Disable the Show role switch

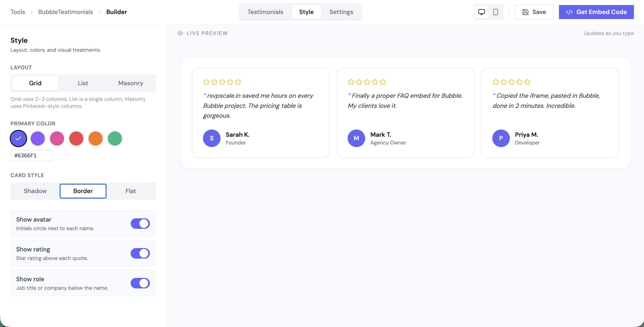[x=140, y=283]
